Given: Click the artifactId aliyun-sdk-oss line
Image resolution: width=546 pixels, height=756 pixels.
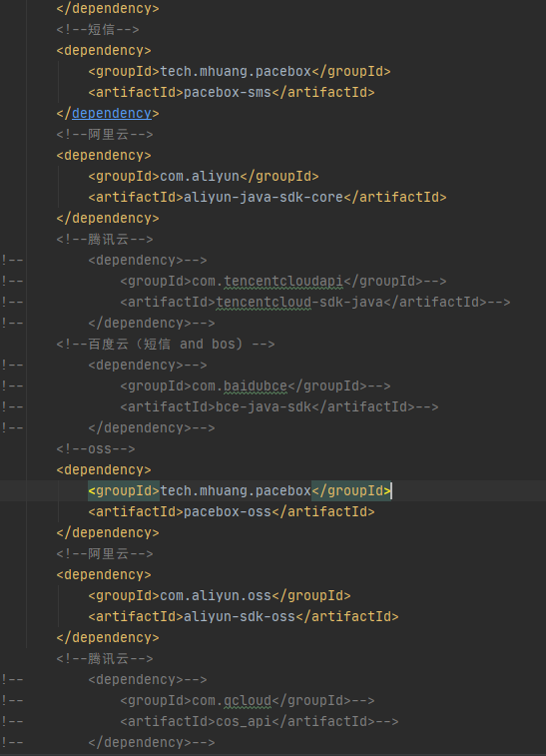Looking at the screenshot, I should pyautogui.click(x=244, y=616).
